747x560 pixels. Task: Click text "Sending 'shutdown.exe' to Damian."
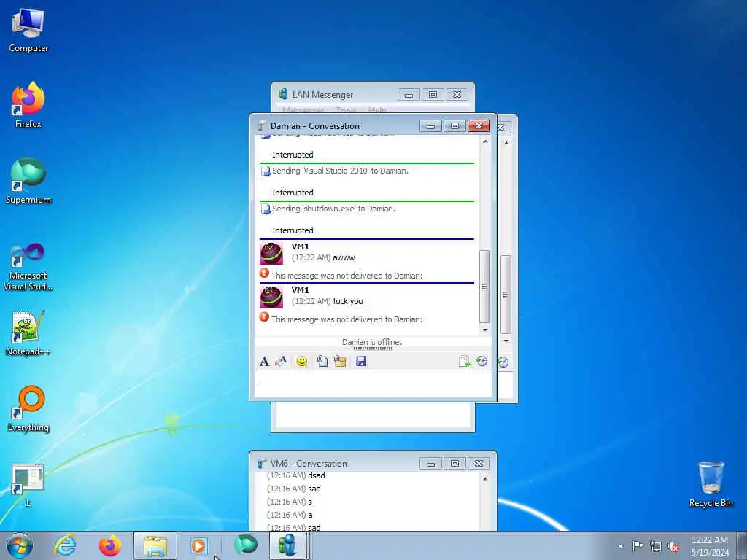pyautogui.click(x=333, y=209)
